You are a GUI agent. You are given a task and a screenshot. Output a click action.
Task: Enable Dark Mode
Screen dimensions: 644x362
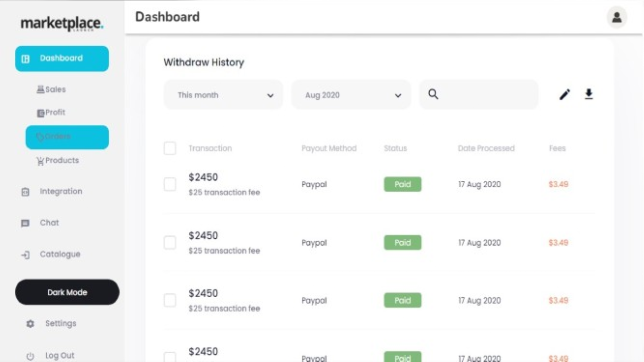[67, 292]
